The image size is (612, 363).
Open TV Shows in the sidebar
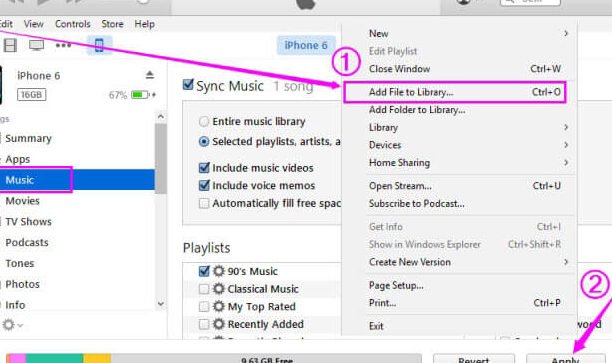[x=28, y=222]
